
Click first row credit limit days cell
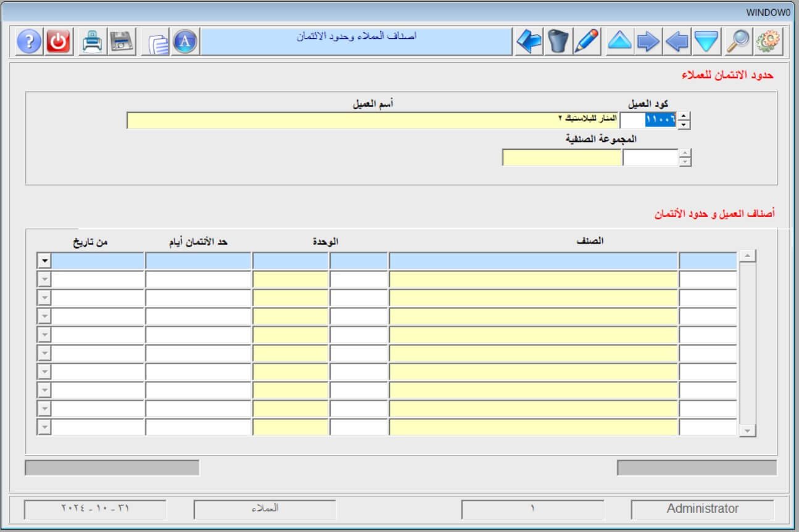click(198, 261)
